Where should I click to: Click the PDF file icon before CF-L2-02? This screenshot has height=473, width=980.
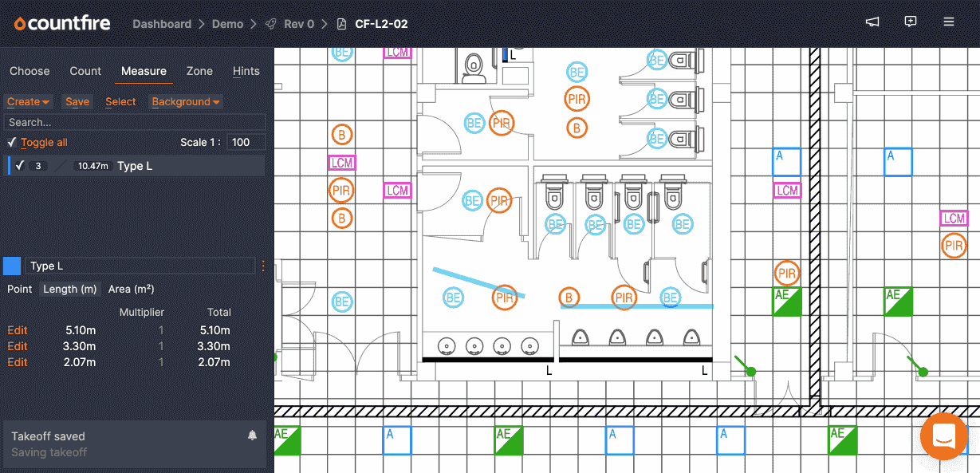[x=342, y=24]
